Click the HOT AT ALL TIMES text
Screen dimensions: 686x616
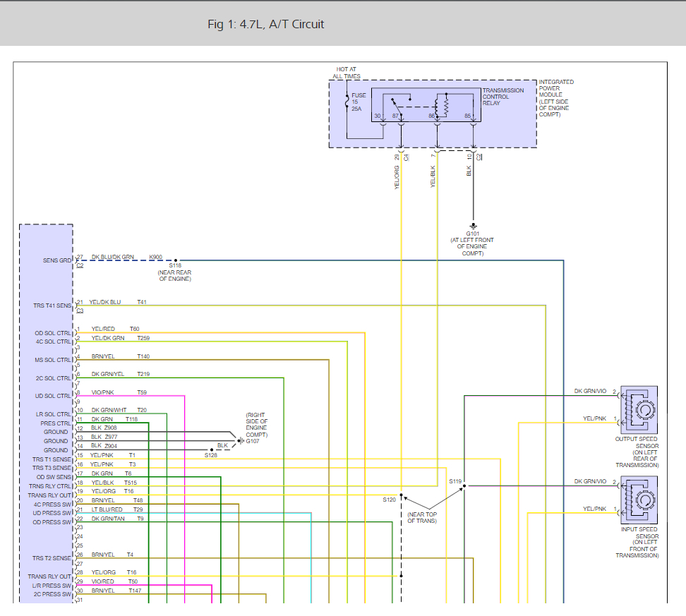pyautogui.click(x=347, y=73)
